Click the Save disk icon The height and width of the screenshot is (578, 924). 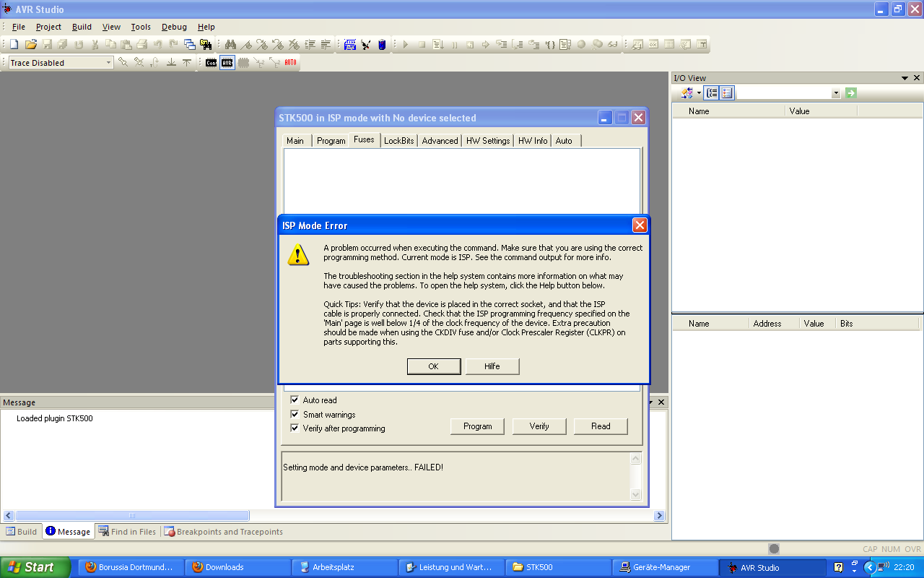coord(46,45)
